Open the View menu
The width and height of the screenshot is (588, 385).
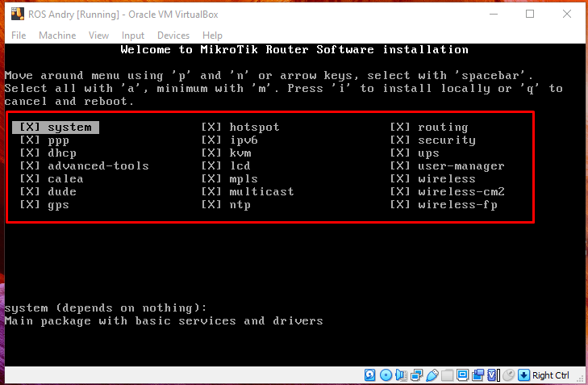tap(98, 36)
